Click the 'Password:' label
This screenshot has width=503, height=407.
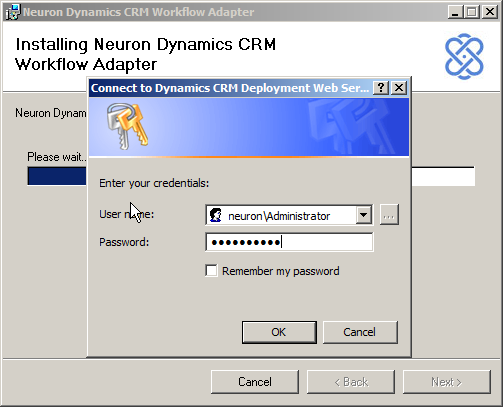pos(124,242)
